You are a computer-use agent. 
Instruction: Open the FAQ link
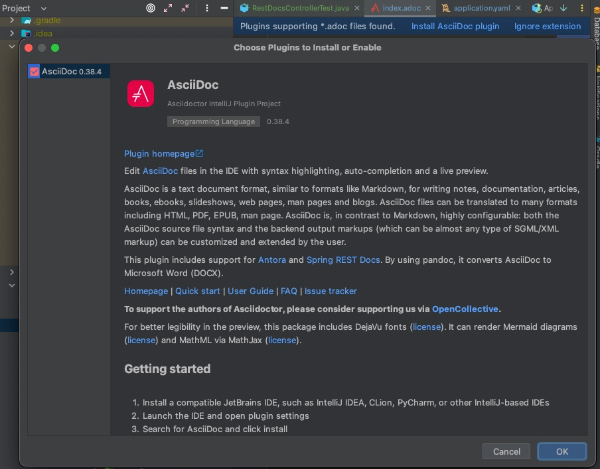289,291
